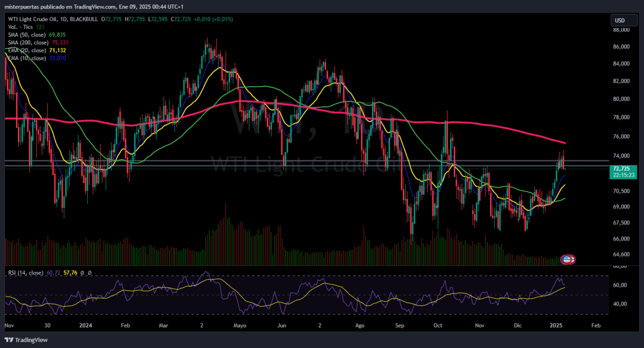
Task: Click the change value +0,010 (+0,01%)
Action: click(x=213, y=19)
